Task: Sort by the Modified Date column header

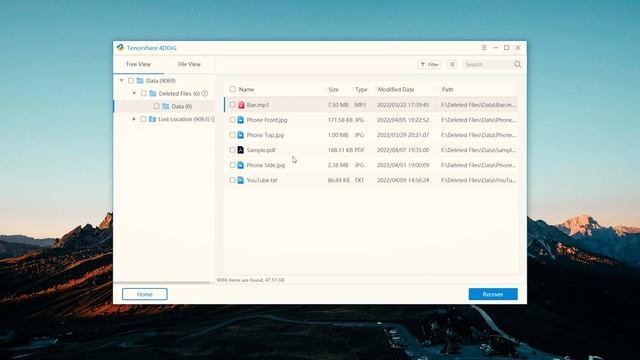Action: 396,89
